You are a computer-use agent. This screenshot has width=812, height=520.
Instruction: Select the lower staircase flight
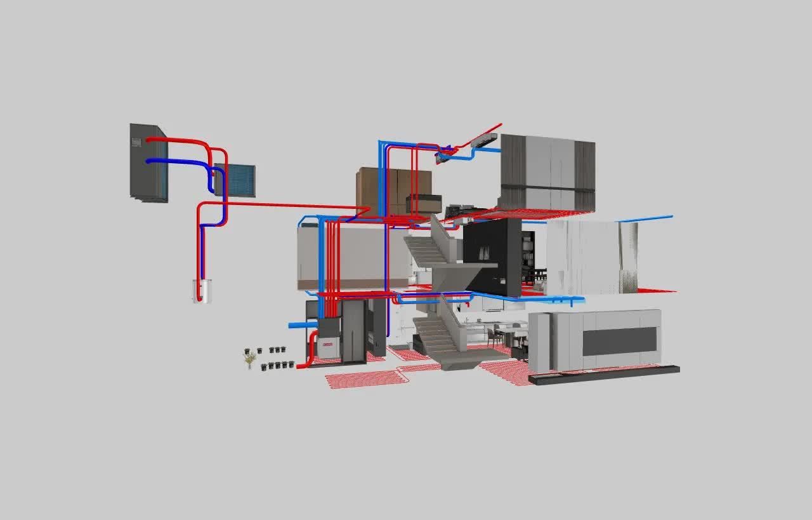click(435, 335)
